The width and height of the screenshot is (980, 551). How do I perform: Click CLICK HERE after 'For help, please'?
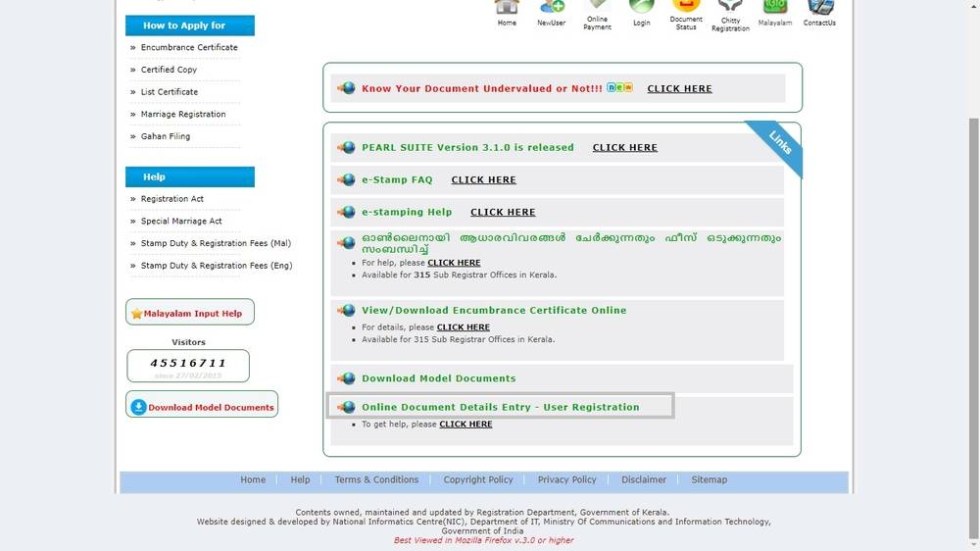click(x=454, y=263)
